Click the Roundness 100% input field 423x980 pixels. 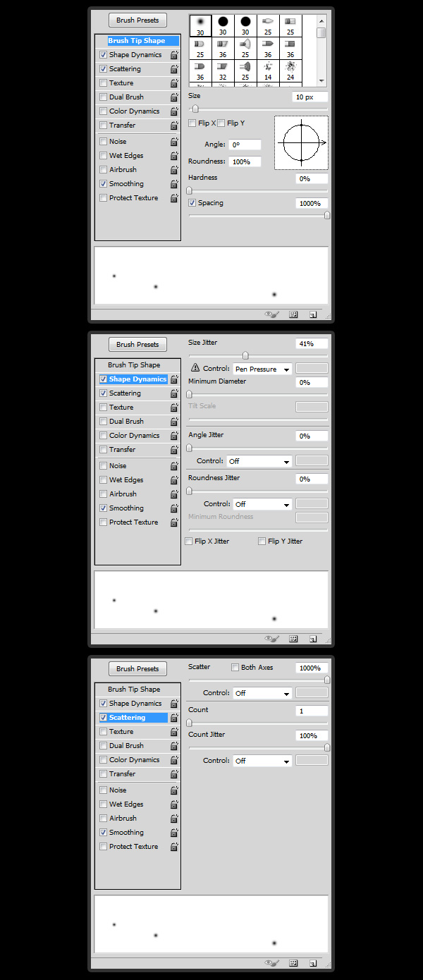[x=245, y=161]
